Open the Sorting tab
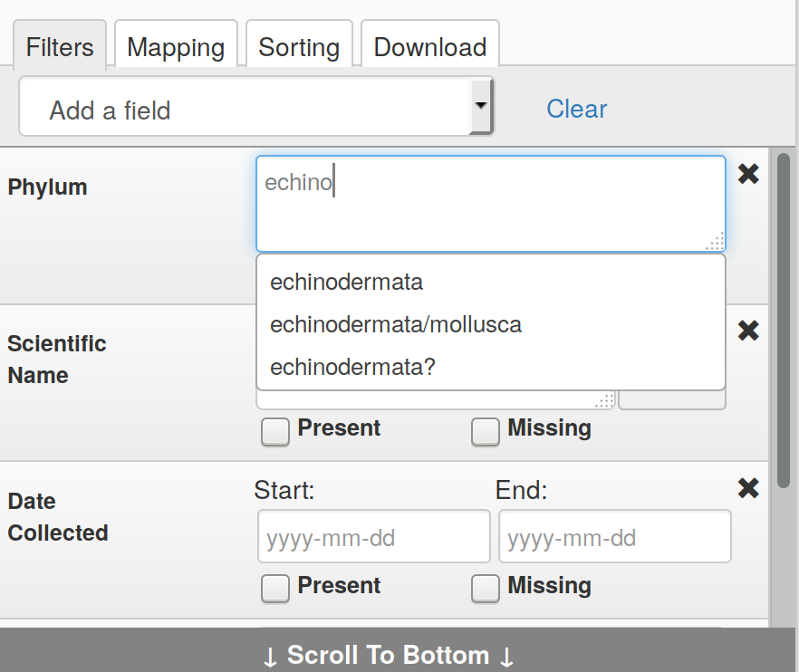The width and height of the screenshot is (799, 672). (299, 47)
